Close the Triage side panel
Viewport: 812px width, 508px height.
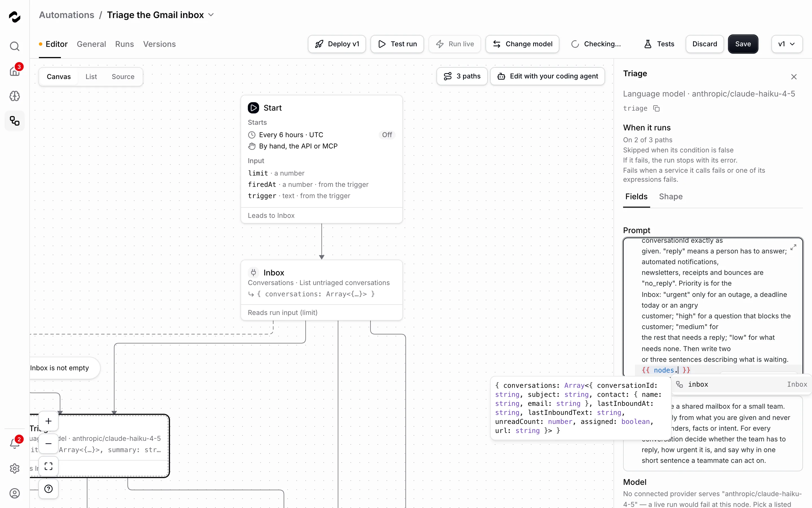[x=794, y=77]
